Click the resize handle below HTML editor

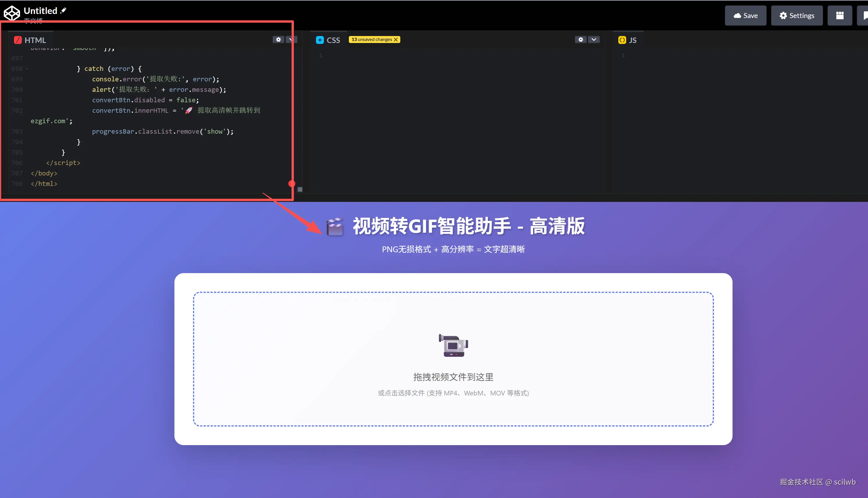pyautogui.click(x=300, y=189)
